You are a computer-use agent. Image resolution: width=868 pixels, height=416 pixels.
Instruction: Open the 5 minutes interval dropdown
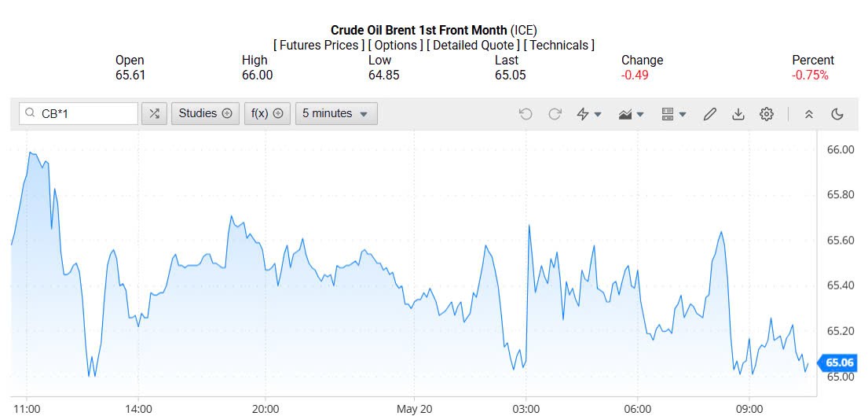335,113
